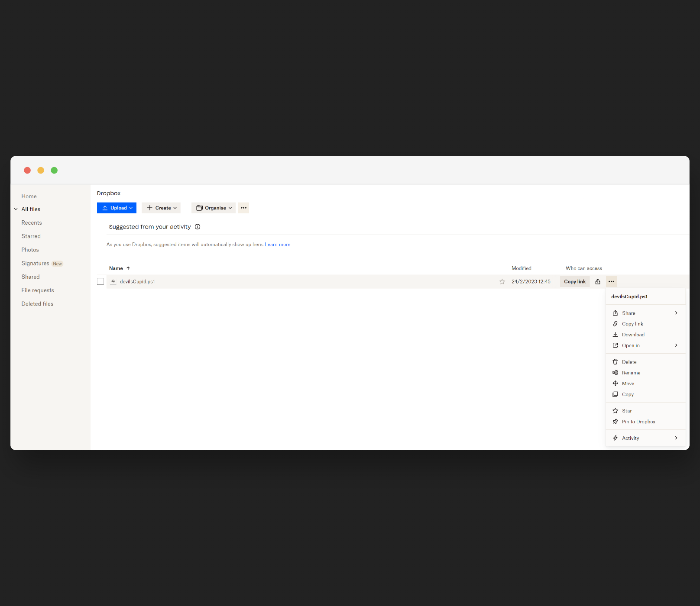
Task: Expand the Open in submenu chevron
Action: click(676, 345)
